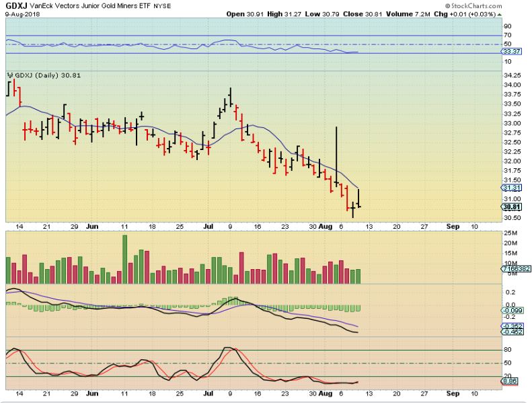532x403 pixels.
Task: Select the 'VanEck Vectors Junior Gold Miners ETF' name
Action: click(x=91, y=6)
